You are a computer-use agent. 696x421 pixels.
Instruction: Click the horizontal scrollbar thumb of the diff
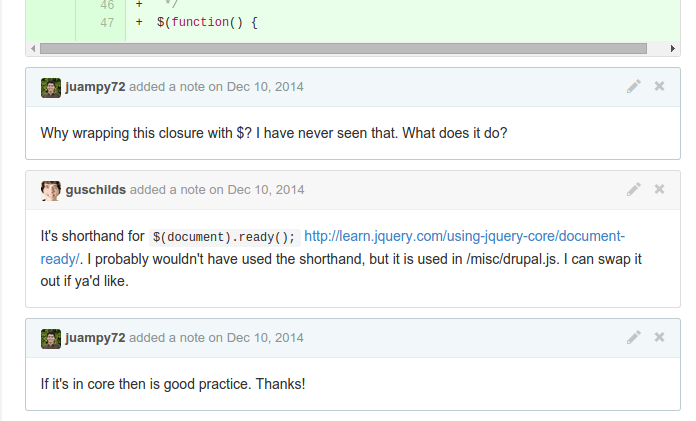[x=343, y=48]
